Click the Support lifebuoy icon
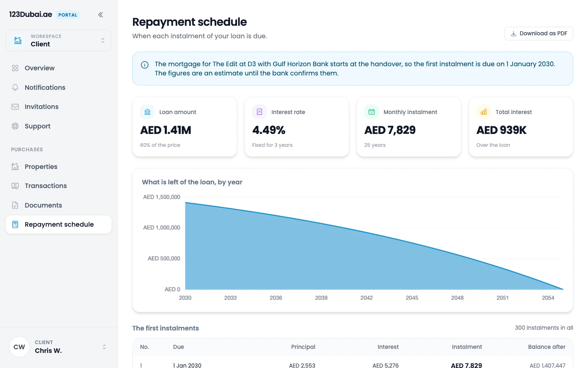This screenshot has width=588, height=368. (15, 126)
